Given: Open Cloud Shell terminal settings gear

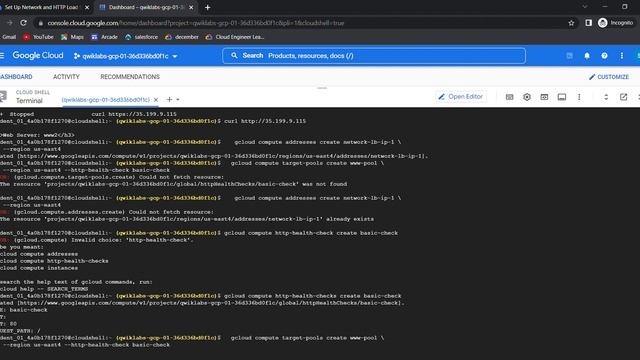Looking at the screenshot, I should click(x=527, y=97).
